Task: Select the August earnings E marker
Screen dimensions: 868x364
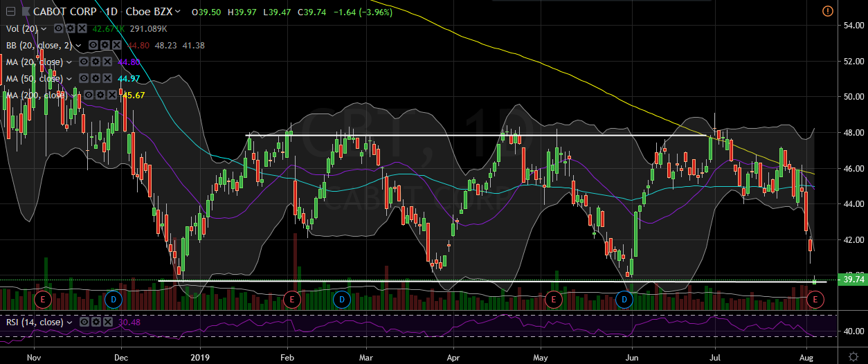Action: [x=815, y=299]
